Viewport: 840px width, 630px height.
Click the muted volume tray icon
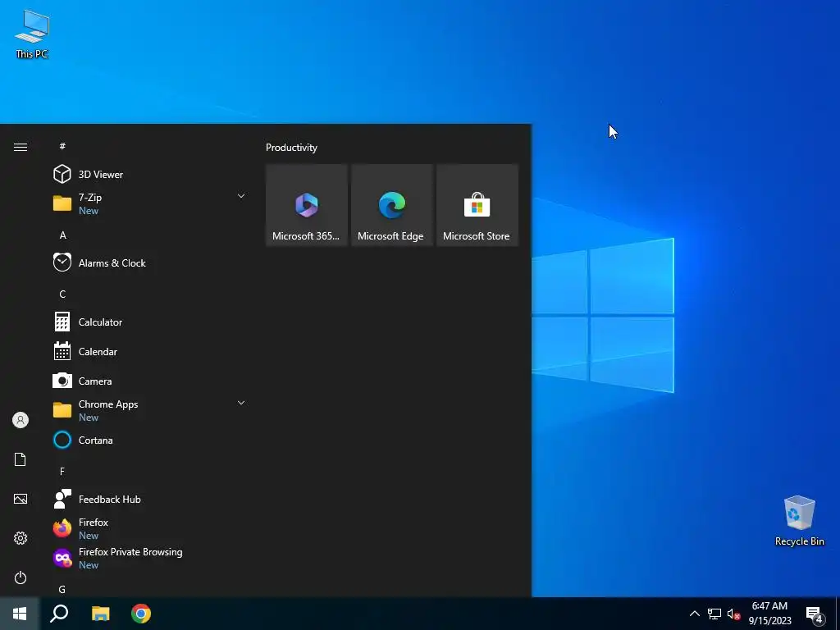click(x=733, y=614)
